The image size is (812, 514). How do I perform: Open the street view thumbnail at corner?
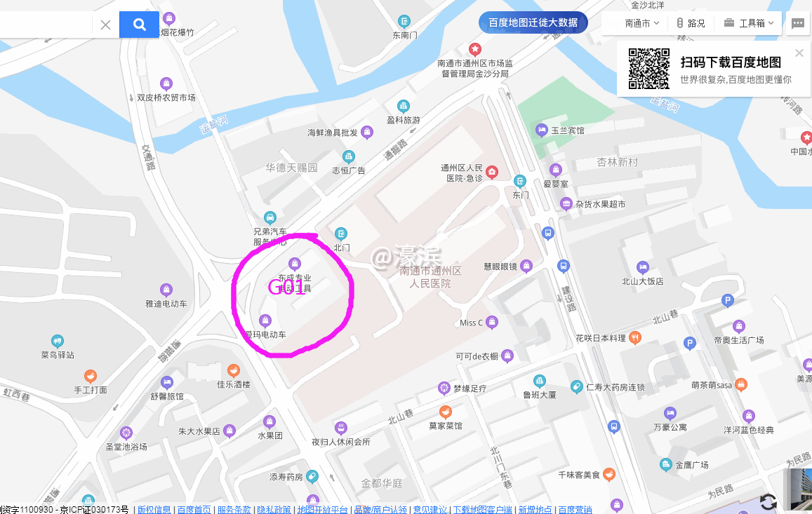click(x=797, y=491)
